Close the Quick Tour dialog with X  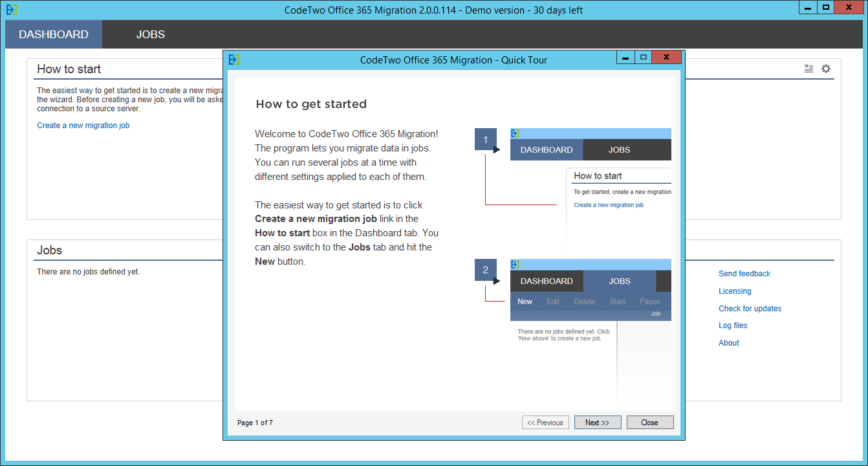pos(667,58)
